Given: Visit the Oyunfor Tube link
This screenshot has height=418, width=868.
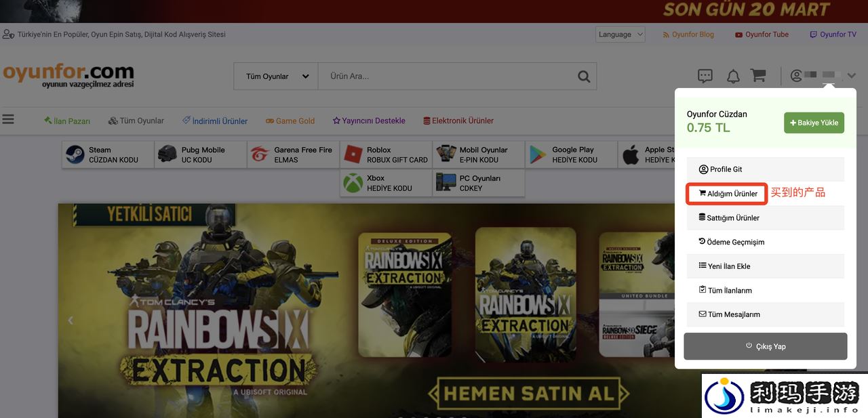Looking at the screenshot, I should [x=762, y=35].
